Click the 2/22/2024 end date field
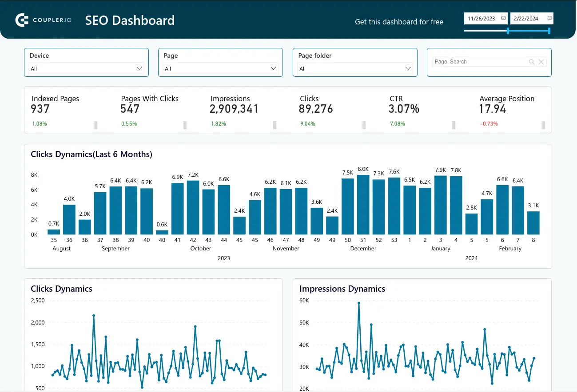 [x=528, y=19]
